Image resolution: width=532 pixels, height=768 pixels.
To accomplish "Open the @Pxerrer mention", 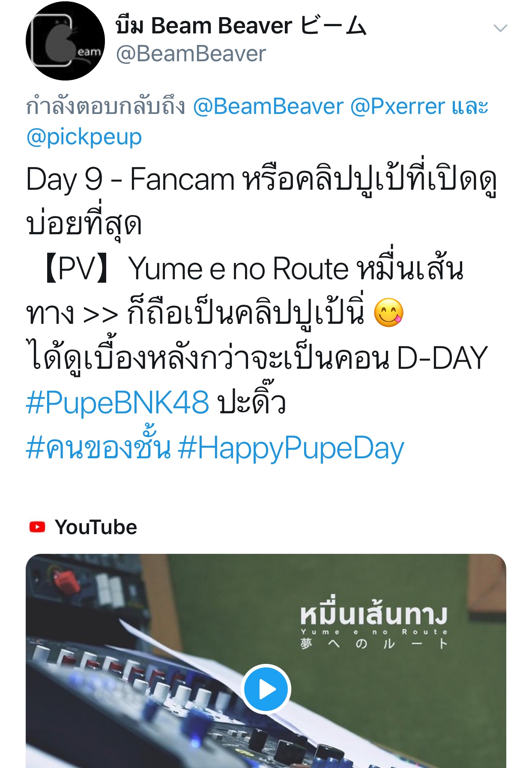I will (x=398, y=106).
